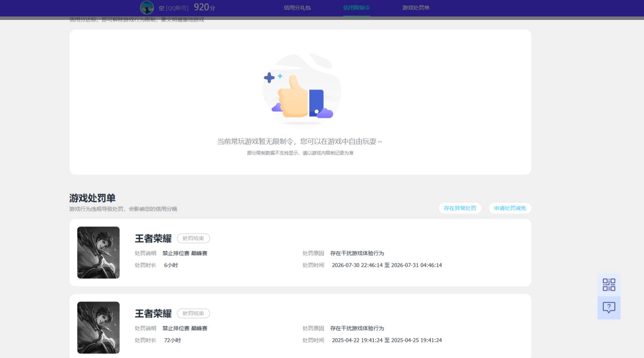Click 存在异常处罚 button

click(x=460, y=208)
